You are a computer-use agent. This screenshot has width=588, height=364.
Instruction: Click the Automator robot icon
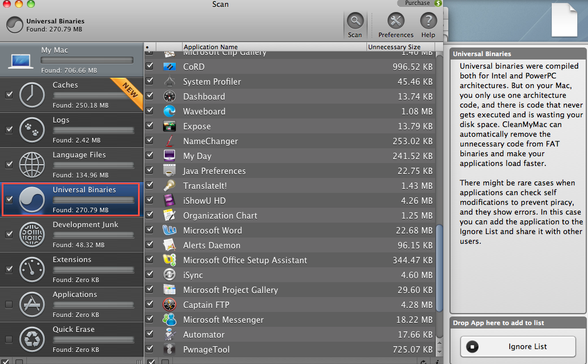pyautogui.click(x=169, y=334)
